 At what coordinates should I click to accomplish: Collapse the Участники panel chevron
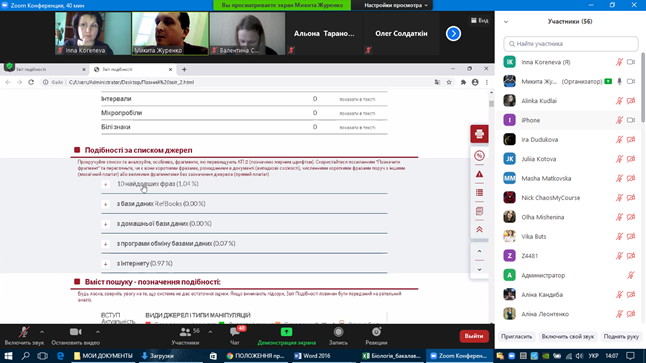tap(506, 22)
